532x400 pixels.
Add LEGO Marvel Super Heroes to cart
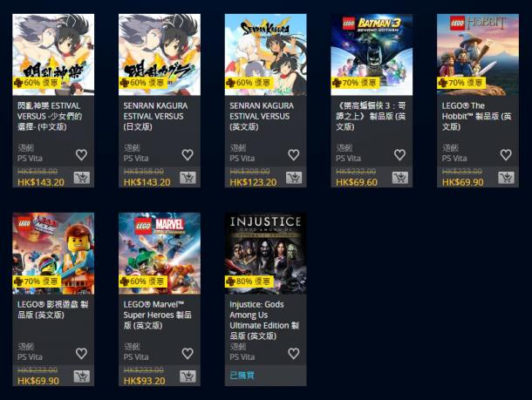pos(188,376)
